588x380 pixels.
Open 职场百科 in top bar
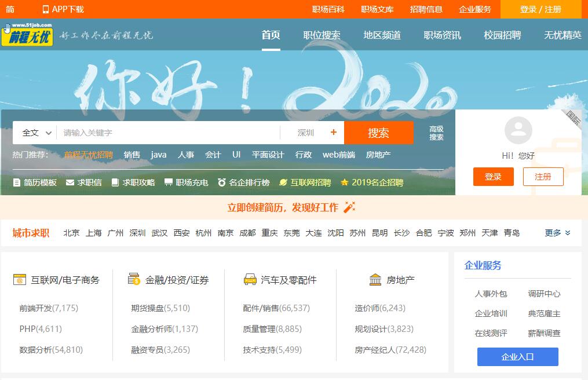click(328, 9)
